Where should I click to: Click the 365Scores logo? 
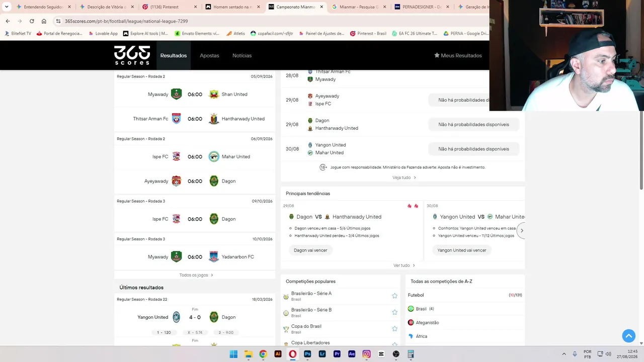coord(132,55)
